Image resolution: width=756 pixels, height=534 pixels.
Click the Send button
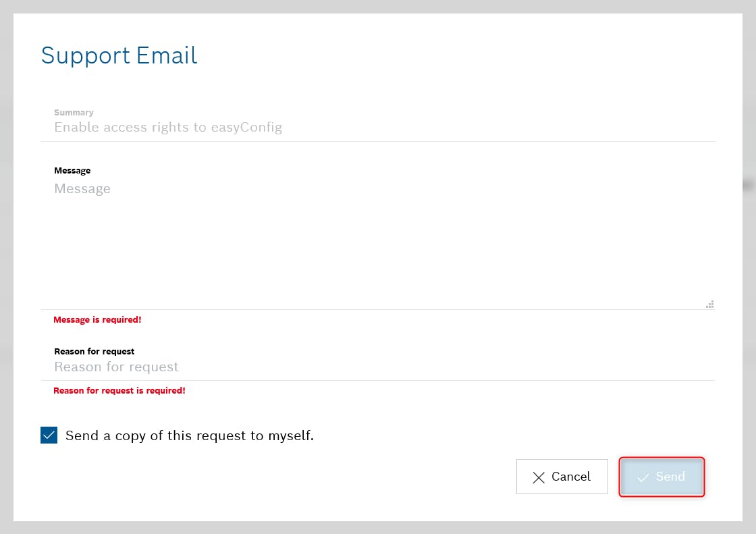(x=661, y=477)
